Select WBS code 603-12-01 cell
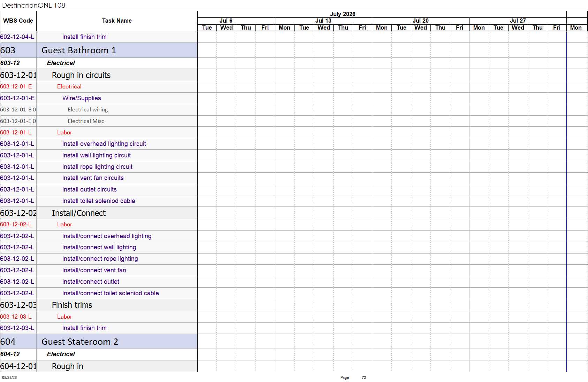 tap(18, 75)
